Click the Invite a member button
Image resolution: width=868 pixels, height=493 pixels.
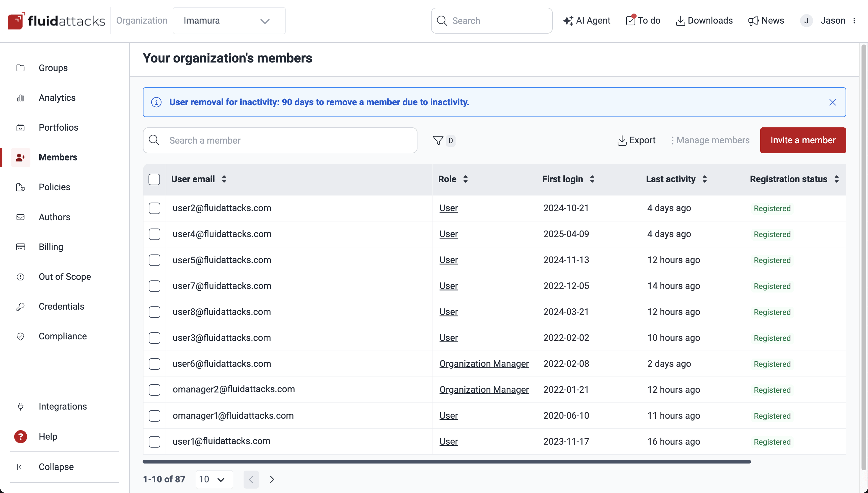[803, 140]
